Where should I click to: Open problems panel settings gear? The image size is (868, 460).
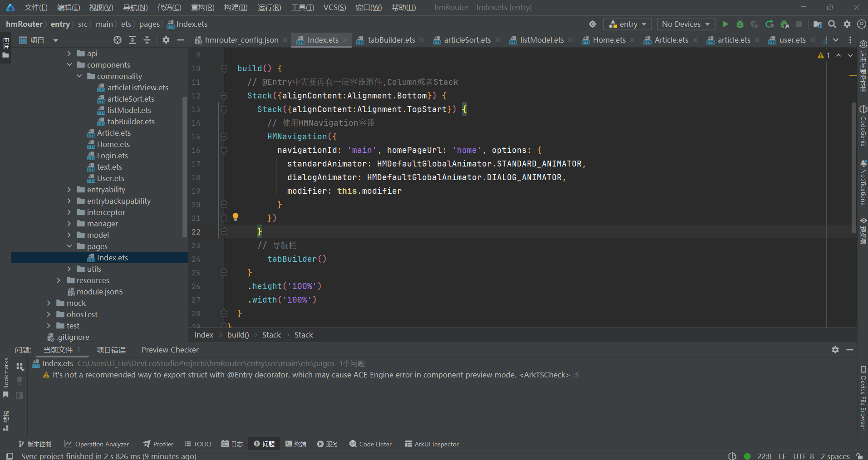835,350
